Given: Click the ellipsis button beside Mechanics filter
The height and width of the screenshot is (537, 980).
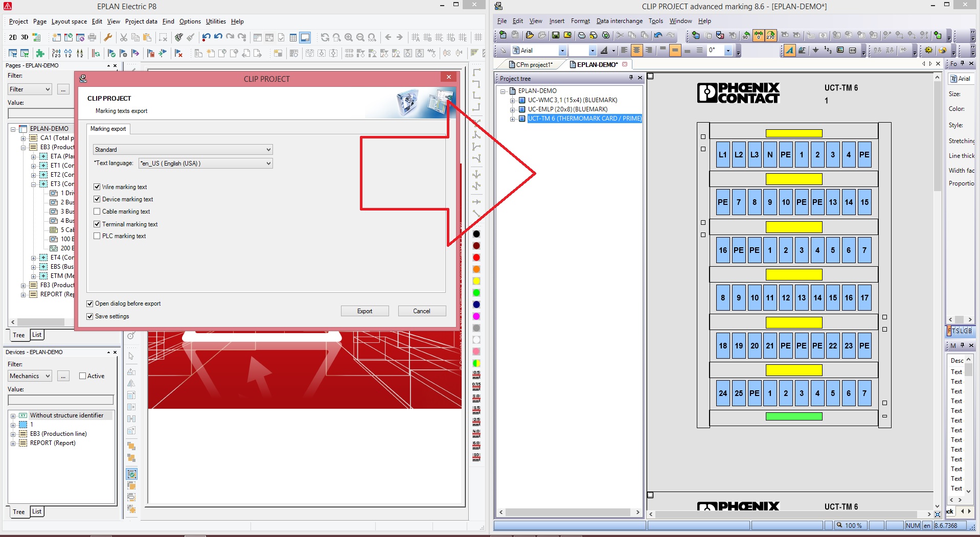Looking at the screenshot, I should [63, 376].
